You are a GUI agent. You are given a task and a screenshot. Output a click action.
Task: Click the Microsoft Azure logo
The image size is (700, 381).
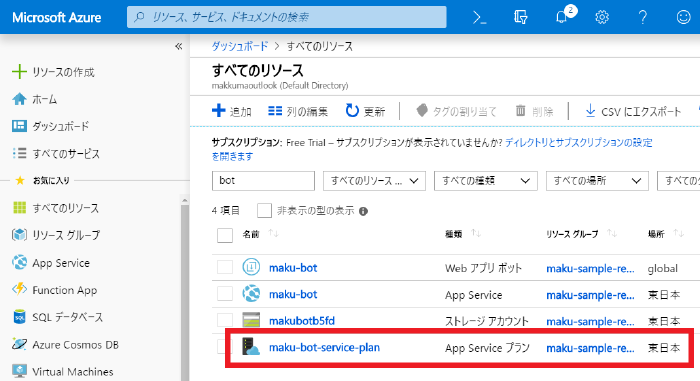click(57, 17)
